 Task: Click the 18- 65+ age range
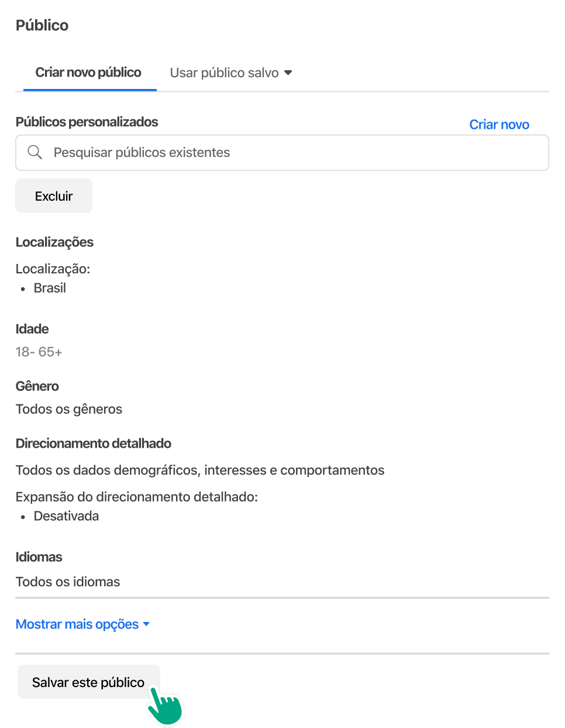(x=39, y=352)
